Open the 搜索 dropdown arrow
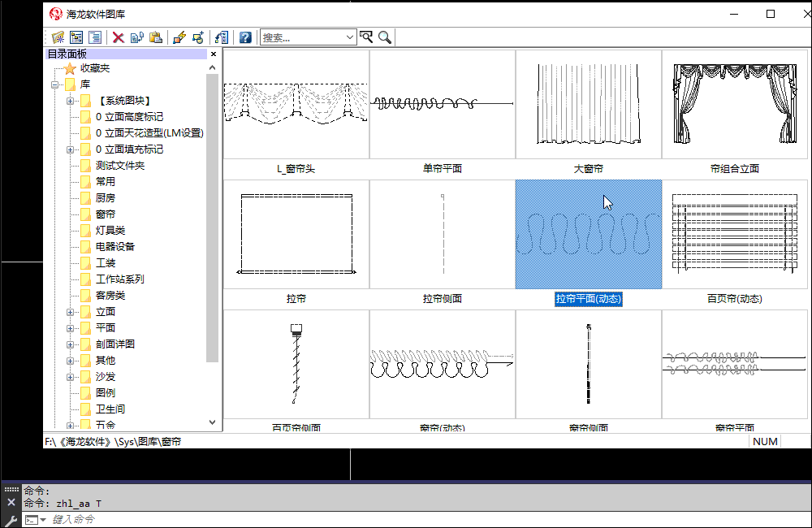The image size is (812, 528). (x=350, y=37)
